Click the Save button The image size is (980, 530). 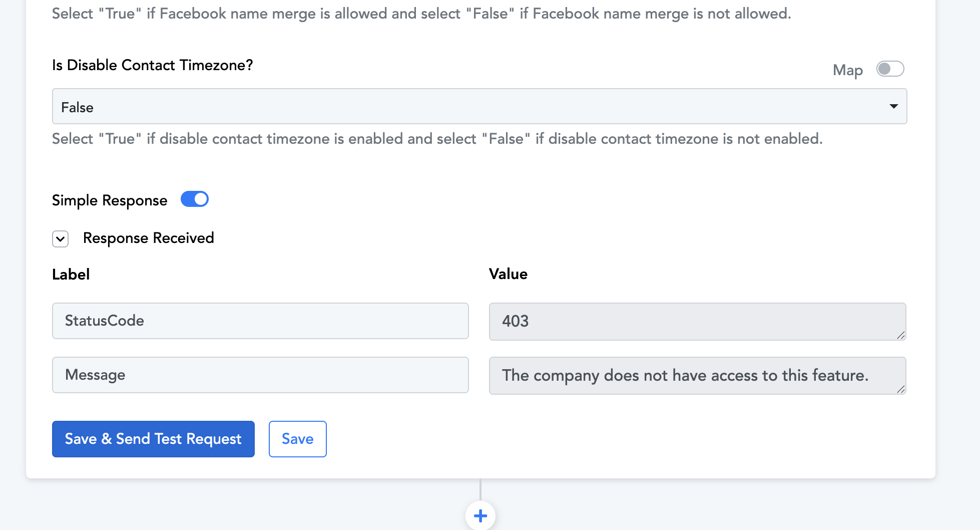click(297, 439)
